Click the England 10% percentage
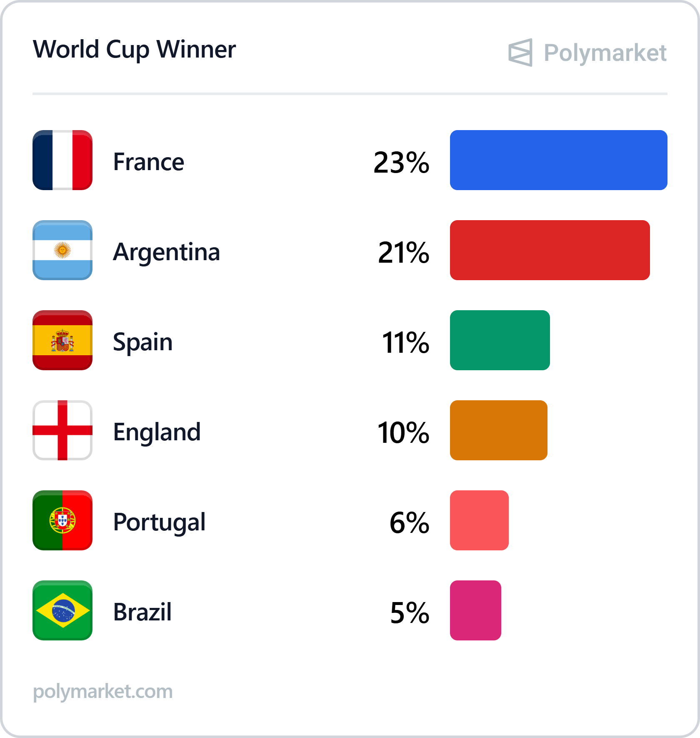The width and height of the screenshot is (700, 738). (x=403, y=432)
